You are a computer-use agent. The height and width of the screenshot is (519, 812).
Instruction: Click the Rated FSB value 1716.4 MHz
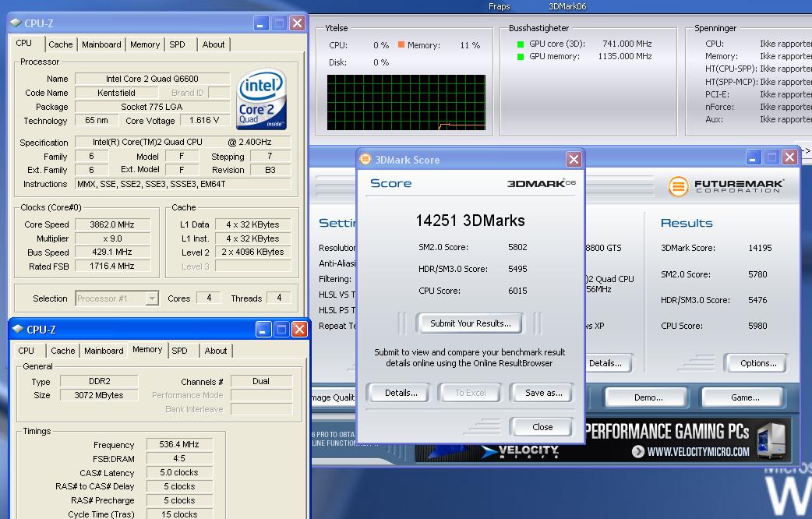pyautogui.click(x=112, y=266)
